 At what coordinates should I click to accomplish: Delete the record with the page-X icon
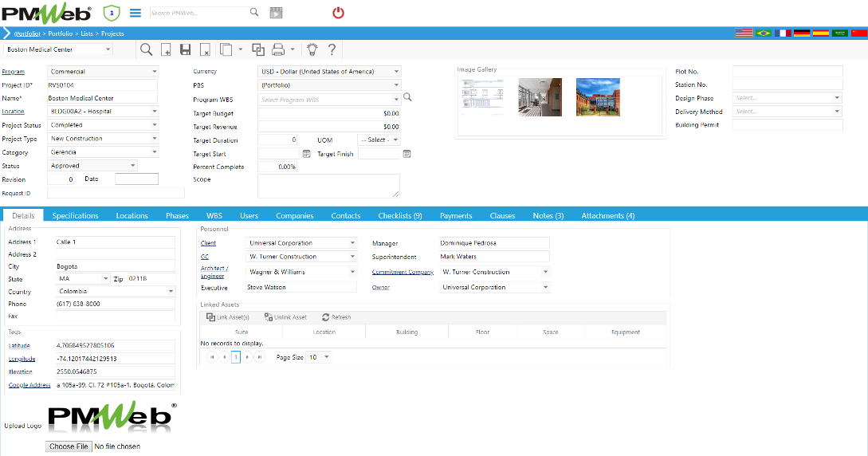tap(205, 49)
